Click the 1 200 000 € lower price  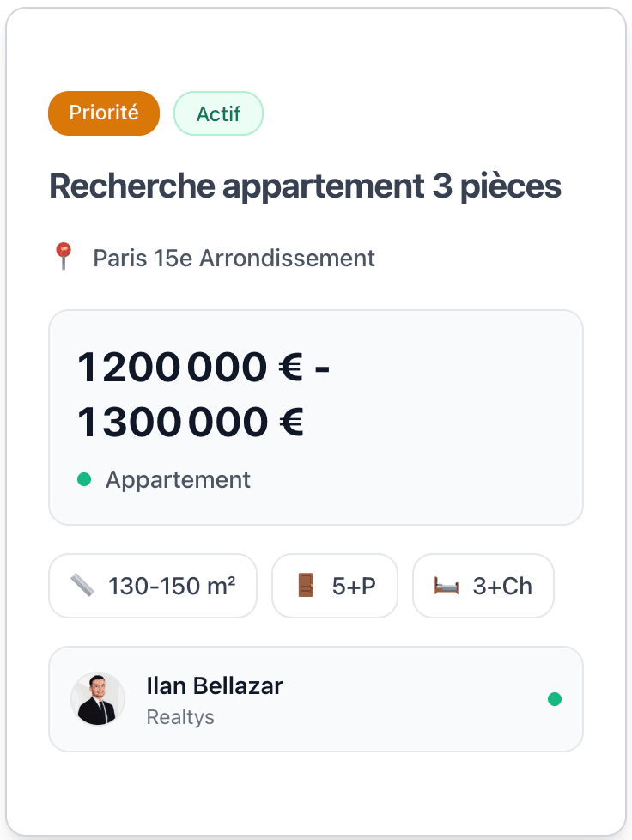(x=190, y=368)
